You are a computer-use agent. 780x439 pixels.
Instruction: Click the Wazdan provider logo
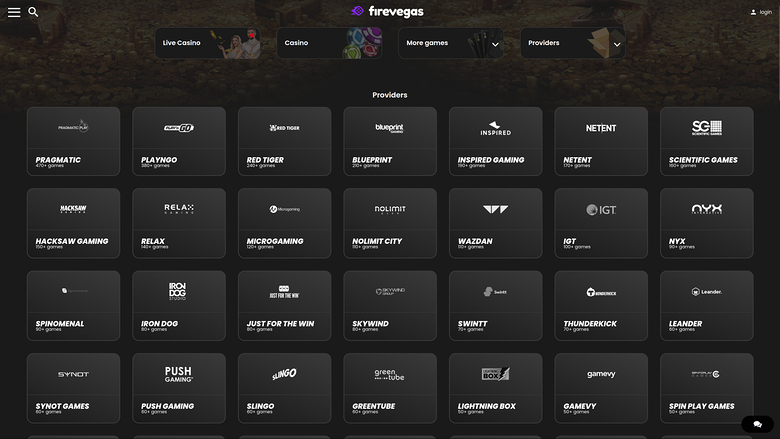495,209
